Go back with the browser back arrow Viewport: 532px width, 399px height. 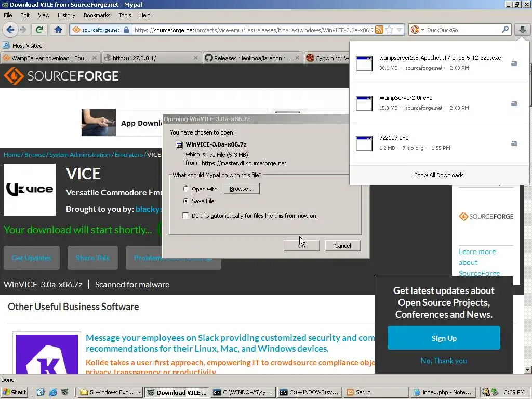tap(10, 30)
